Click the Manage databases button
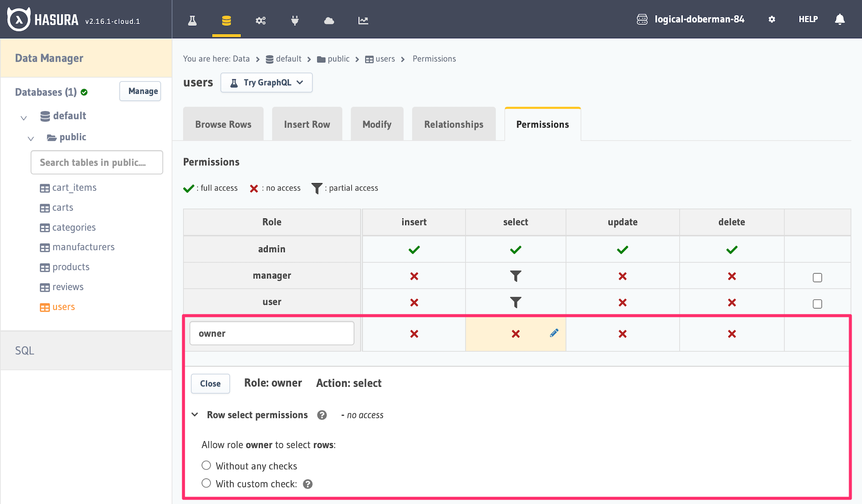 click(141, 91)
